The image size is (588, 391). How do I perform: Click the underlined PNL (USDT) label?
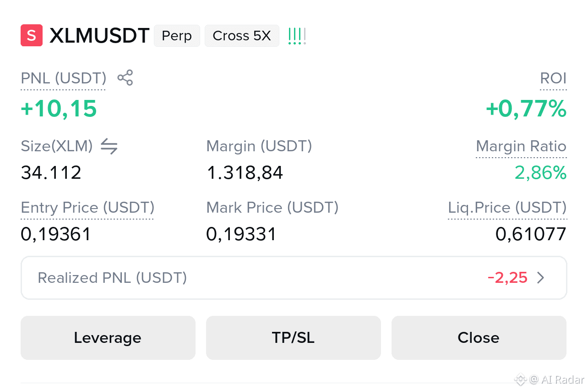click(64, 78)
